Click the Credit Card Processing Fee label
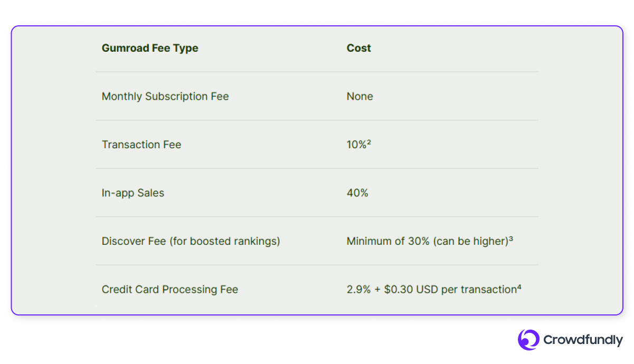The image size is (634, 364). tap(170, 290)
